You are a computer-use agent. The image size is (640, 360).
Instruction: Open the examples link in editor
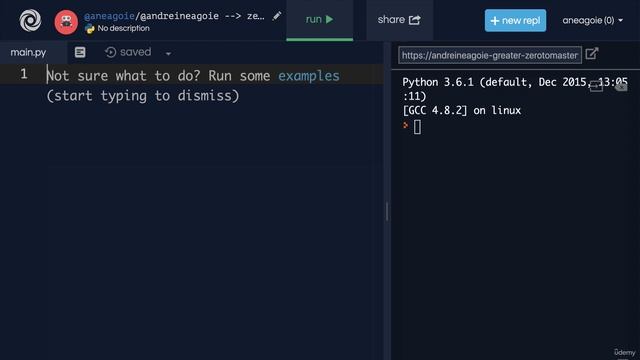(309, 76)
